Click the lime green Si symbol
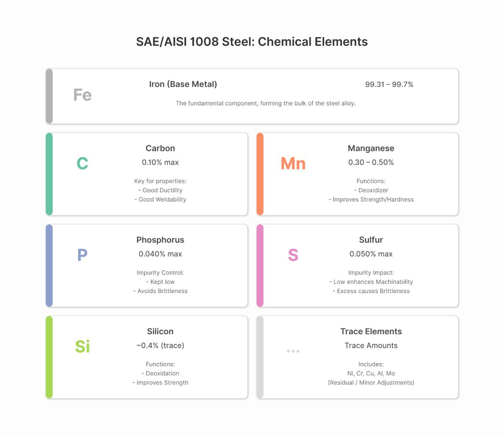Image resolution: width=504 pixels, height=435 pixels. coord(82,346)
